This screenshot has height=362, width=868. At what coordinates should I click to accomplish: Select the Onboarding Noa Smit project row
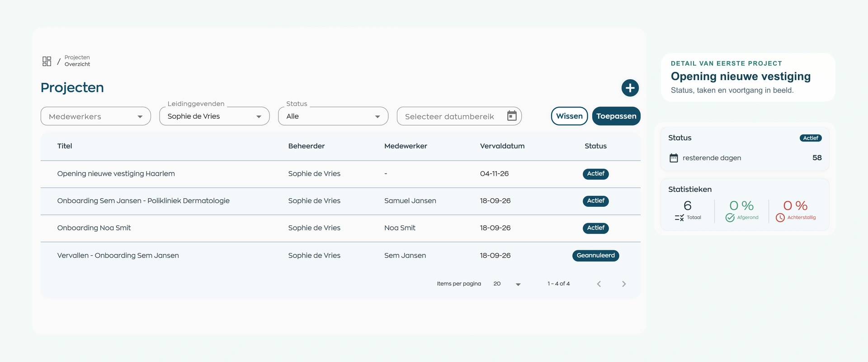(x=340, y=228)
